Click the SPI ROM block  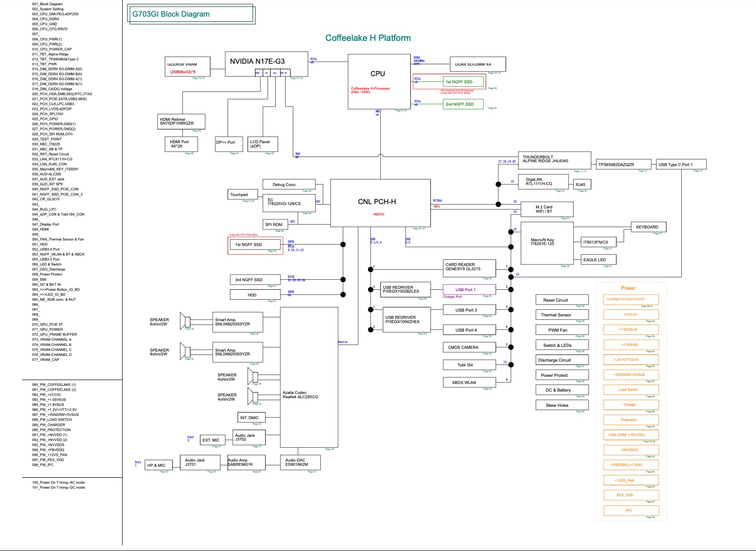[274, 225]
